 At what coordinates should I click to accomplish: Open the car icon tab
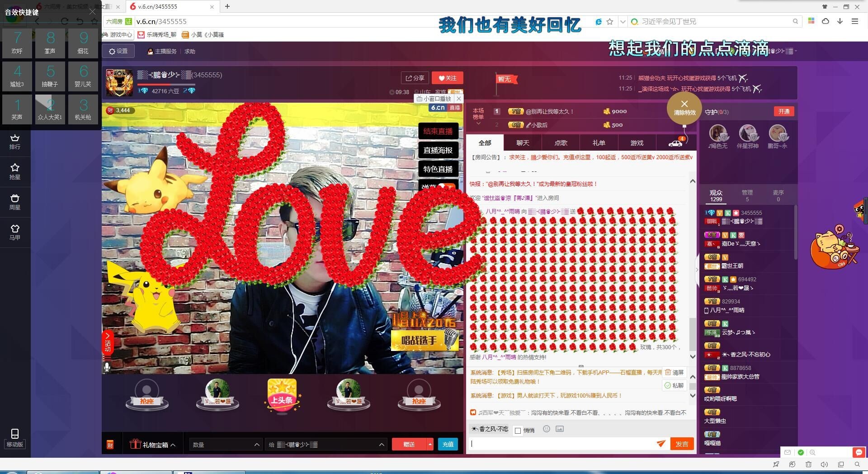[675, 143]
